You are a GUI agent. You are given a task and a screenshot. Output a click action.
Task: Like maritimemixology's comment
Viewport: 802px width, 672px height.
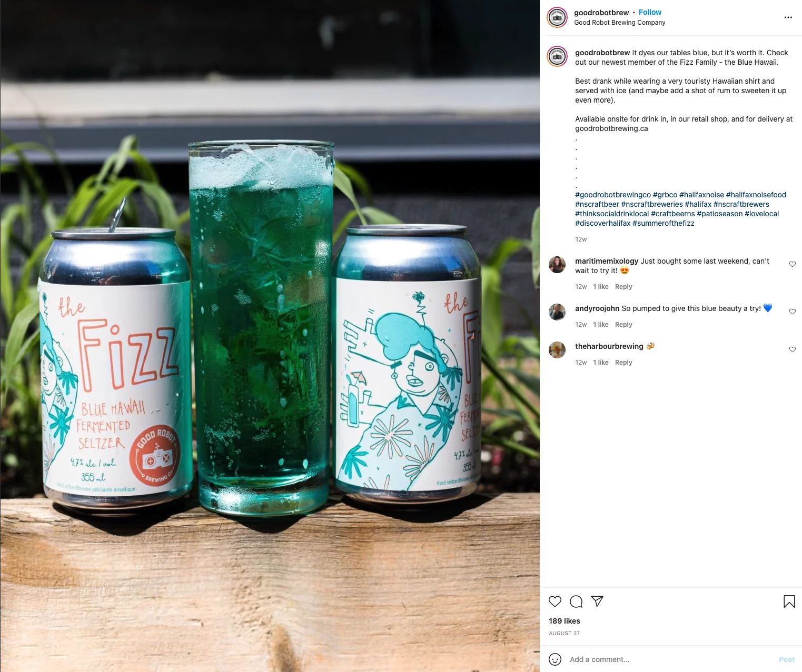point(793,264)
